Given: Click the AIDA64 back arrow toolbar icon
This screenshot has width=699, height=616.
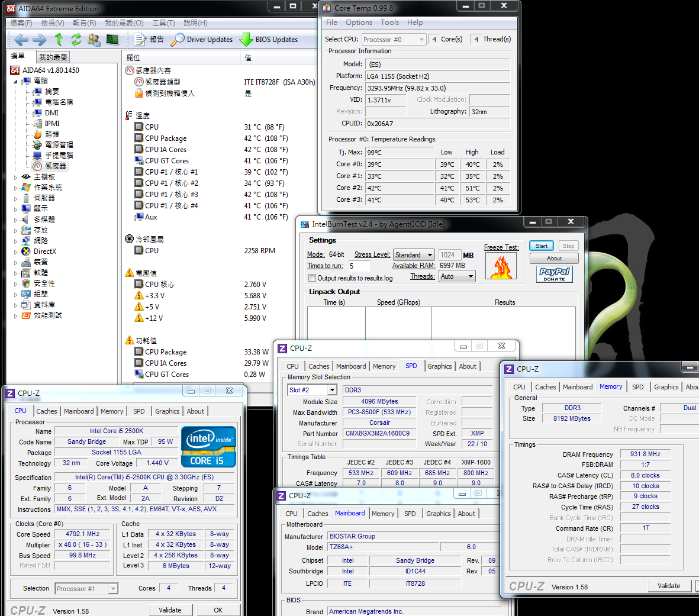Looking at the screenshot, I should click(x=21, y=40).
